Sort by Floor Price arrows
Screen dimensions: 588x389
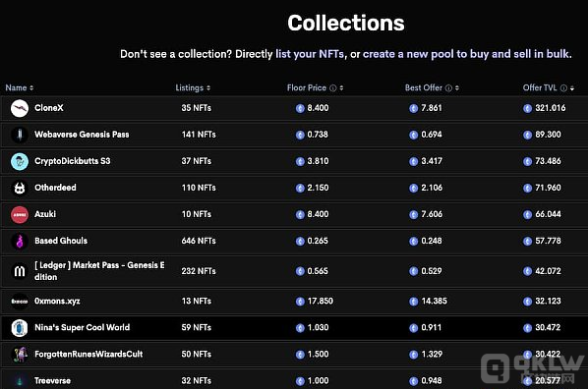(341, 88)
